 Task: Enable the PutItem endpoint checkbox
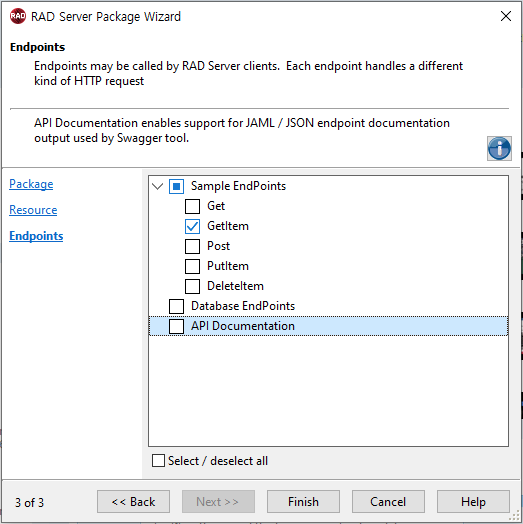192,266
